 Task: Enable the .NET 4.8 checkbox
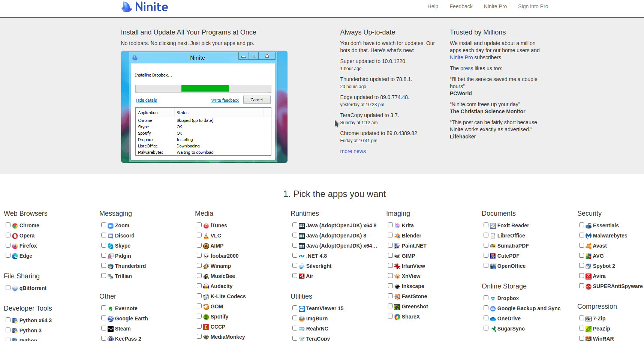pos(295,255)
